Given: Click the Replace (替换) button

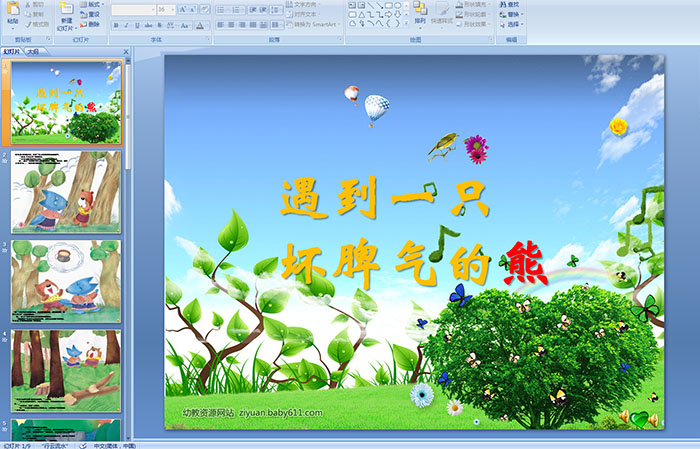Looking at the screenshot, I should 512,15.
